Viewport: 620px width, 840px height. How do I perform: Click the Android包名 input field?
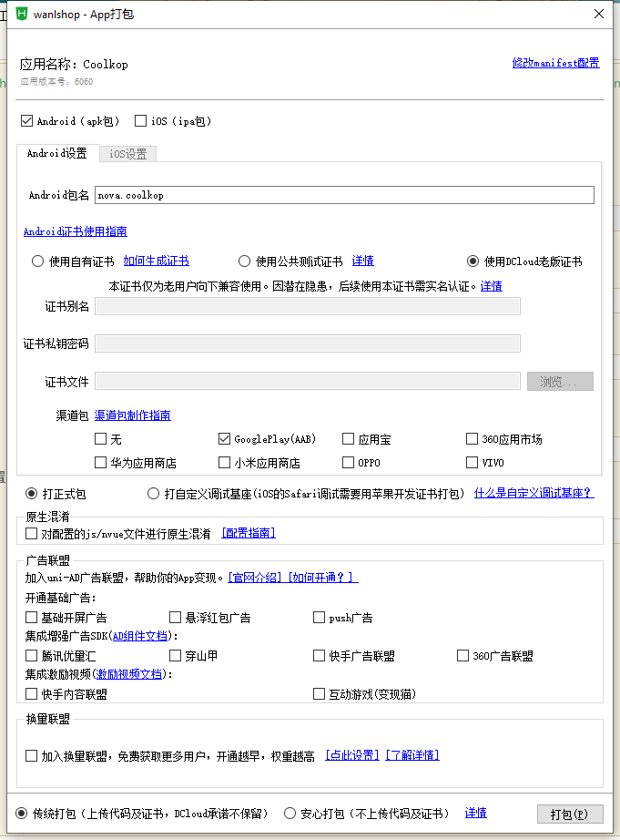[x=344, y=195]
